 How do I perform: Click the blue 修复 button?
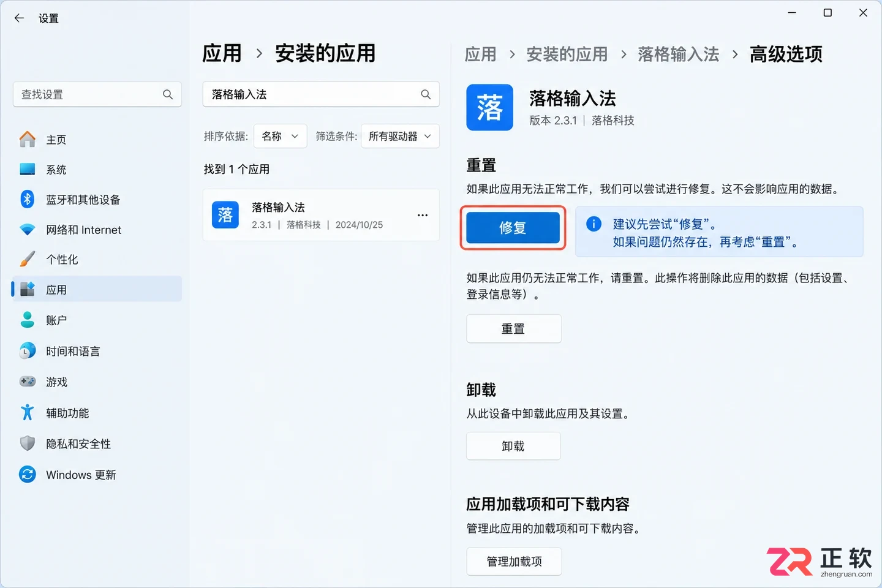pyautogui.click(x=513, y=228)
